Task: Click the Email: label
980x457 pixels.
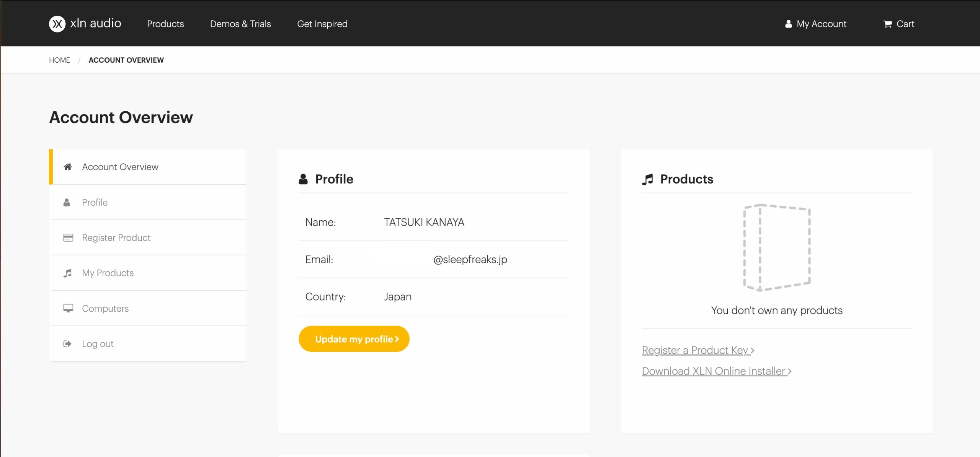Action: coord(319,259)
